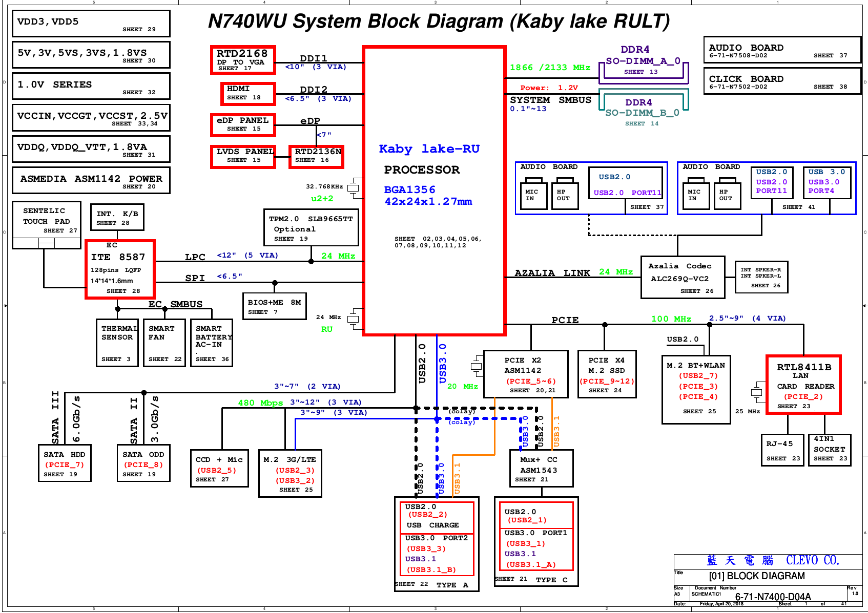Image resolution: width=868 pixels, height=613 pixels.
Task: Click the SATA HDD block
Action: coord(65,463)
